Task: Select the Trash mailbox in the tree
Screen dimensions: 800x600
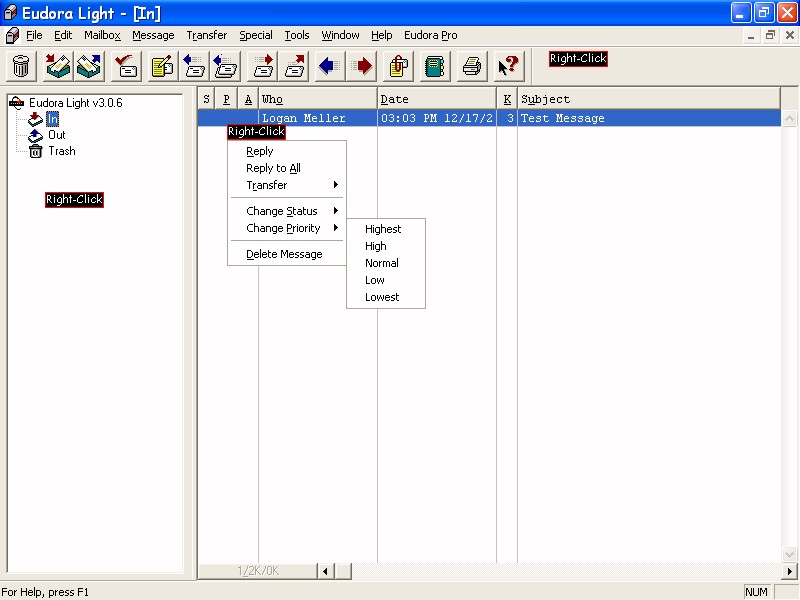Action: tap(62, 151)
